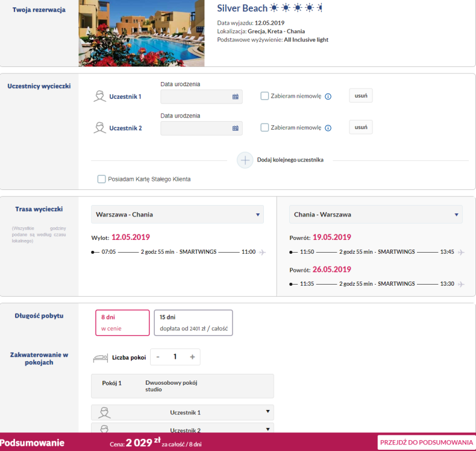Click Uczestnicy wycieczki section heading

(39, 86)
